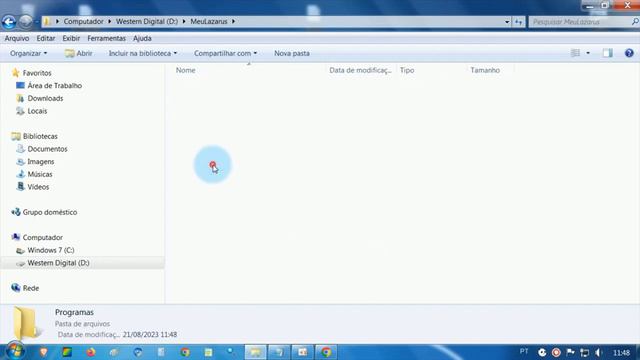Open the Editar menu
The height and width of the screenshot is (360, 640).
(46, 38)
